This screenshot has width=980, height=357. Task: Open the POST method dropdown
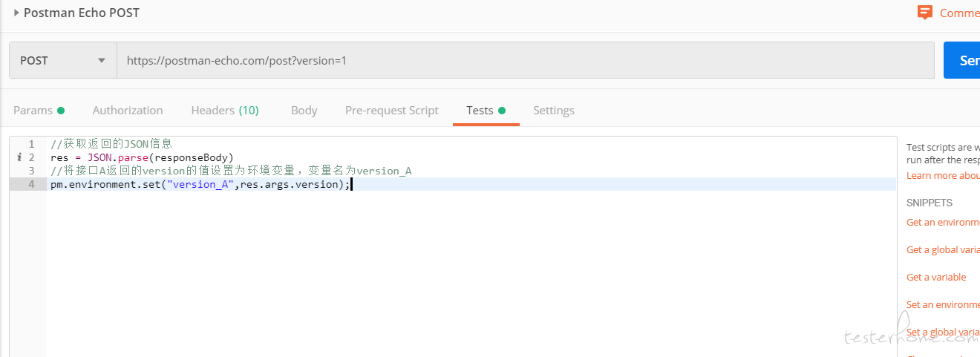(63, 60)
